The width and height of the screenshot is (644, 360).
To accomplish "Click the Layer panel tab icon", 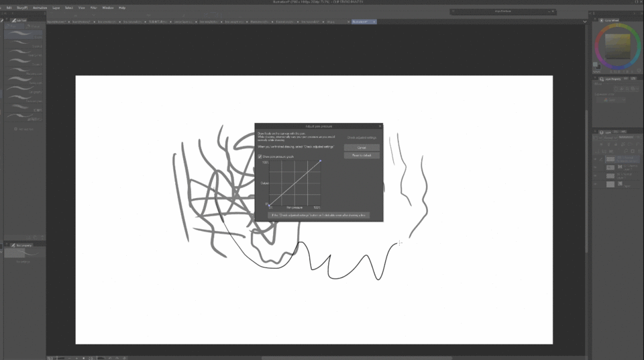I will [602, 132].
